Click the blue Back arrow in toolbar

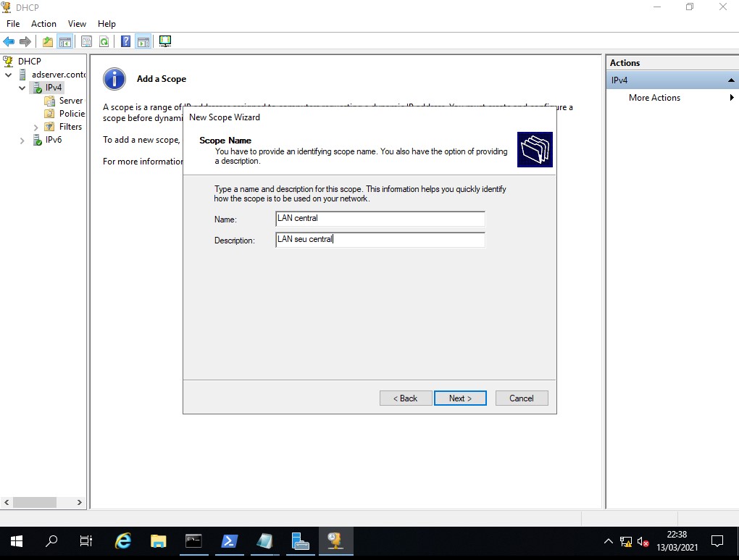[x=9, y=41]
